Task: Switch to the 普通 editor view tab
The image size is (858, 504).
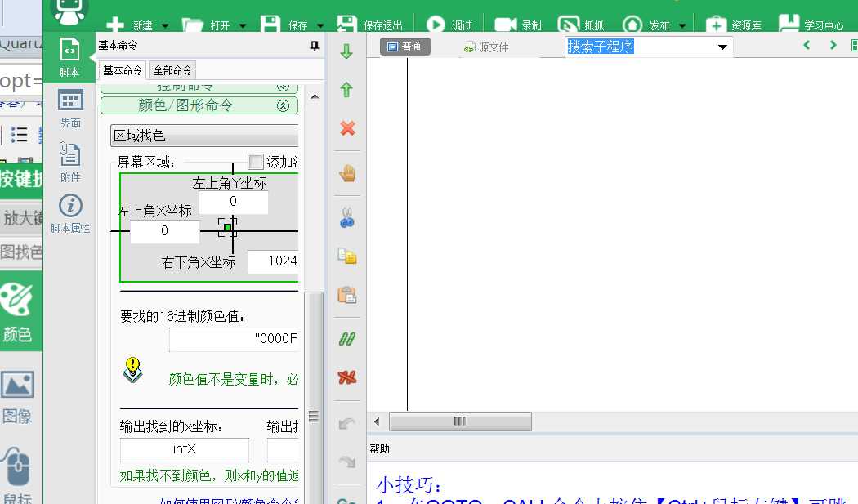Action: coord(405,47)
